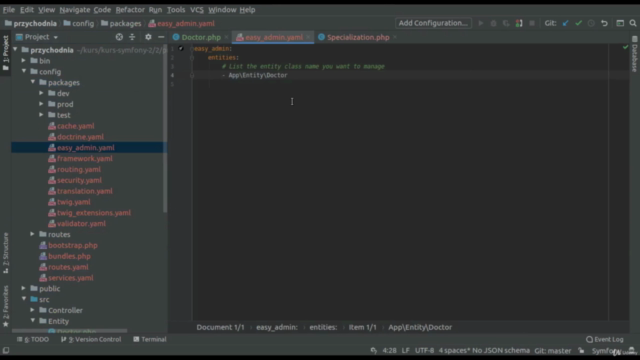Toggle the Favorites side panel

pyautogui.click(x=5, y=306)
